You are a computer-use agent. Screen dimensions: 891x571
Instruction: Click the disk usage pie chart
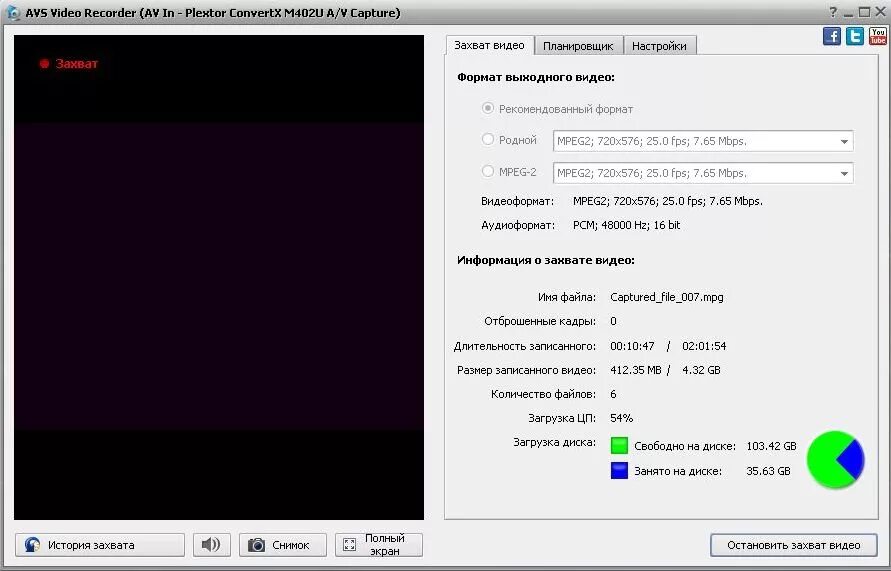pyautogui.click(x=835, y=460)
